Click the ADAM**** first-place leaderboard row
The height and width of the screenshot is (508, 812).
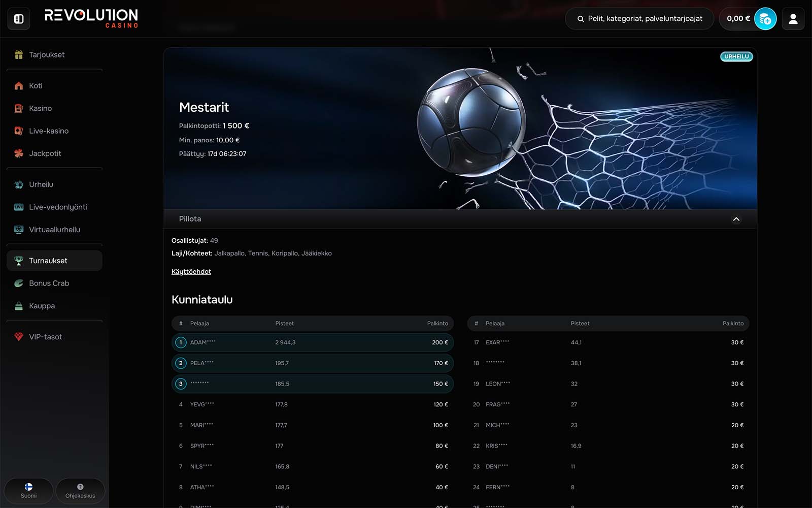coord(312,342)
